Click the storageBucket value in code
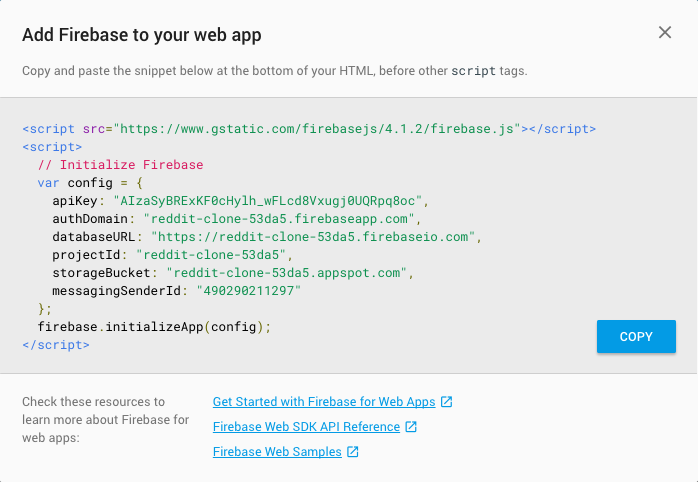The width and height of the screenshot is (698, 482). pyautogui.click(x=287, y=272)
